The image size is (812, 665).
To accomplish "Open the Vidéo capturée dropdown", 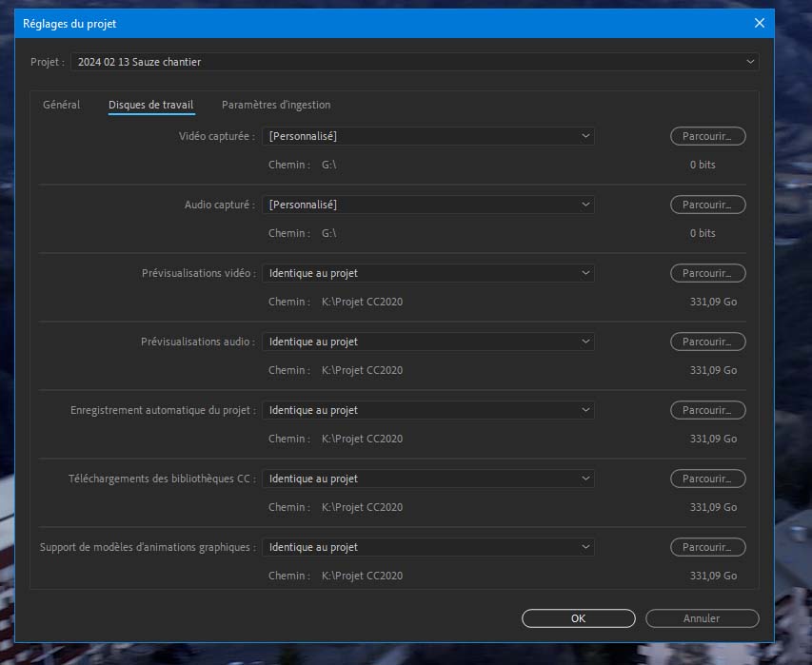I will pyautogui.click(x=427, y=136).
